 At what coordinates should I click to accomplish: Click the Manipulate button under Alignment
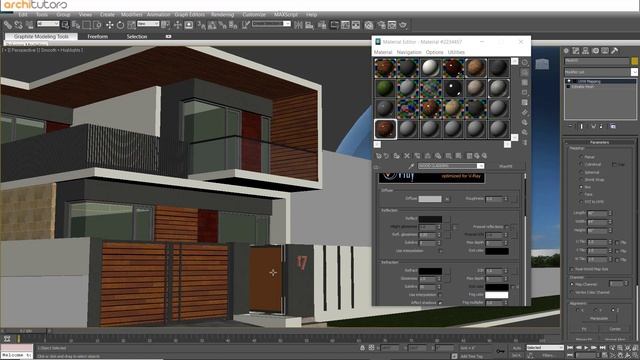(x=599, y=318)
